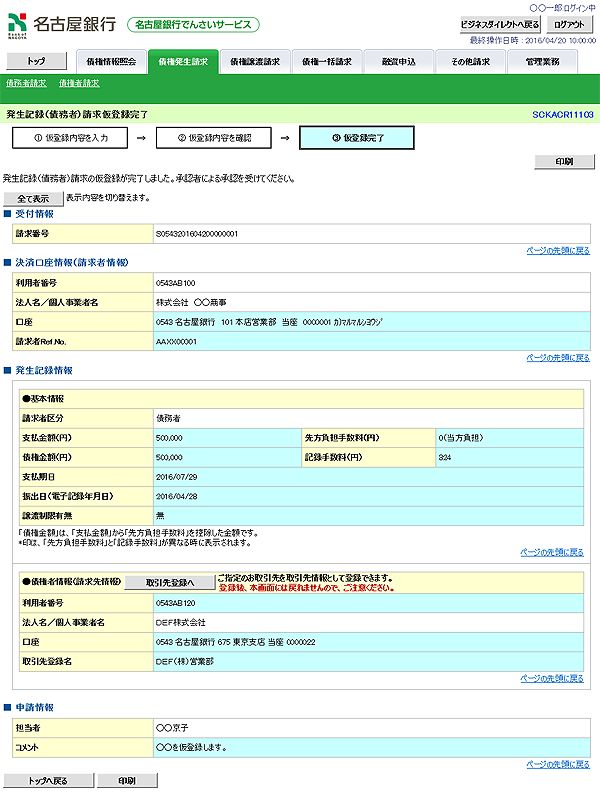Click the ログアウト button
600x796 pixels.
coord(569,24)
